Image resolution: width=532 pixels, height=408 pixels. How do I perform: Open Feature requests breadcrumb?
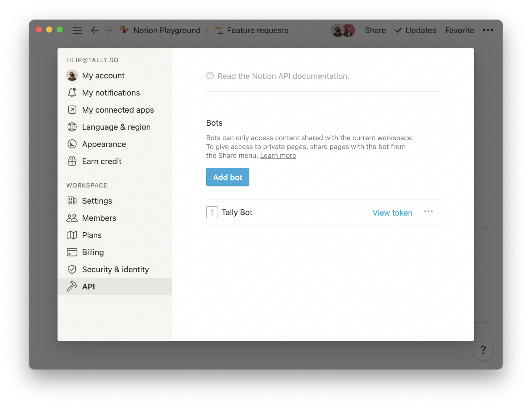pos(257,30)
